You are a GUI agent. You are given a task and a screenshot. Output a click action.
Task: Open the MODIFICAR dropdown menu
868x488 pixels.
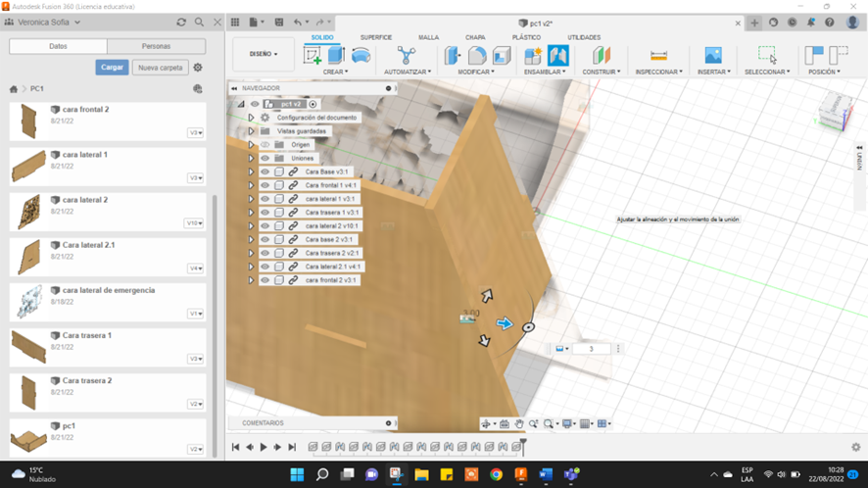(476, 72)
